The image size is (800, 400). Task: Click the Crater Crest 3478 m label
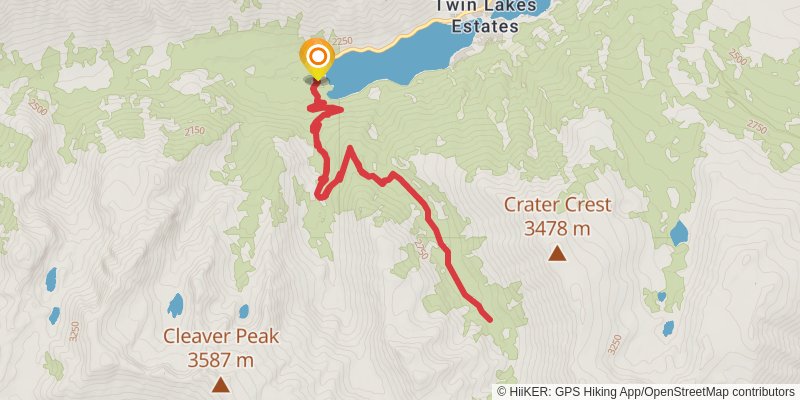coord(557,216)
